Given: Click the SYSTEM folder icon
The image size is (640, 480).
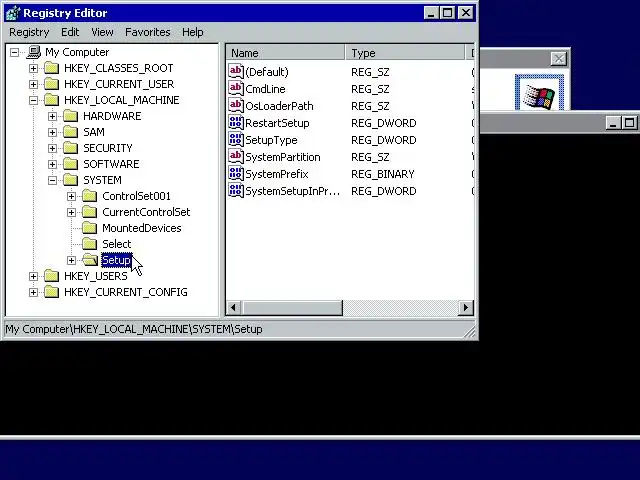Looking at the screenshot, I should [71, 180].
